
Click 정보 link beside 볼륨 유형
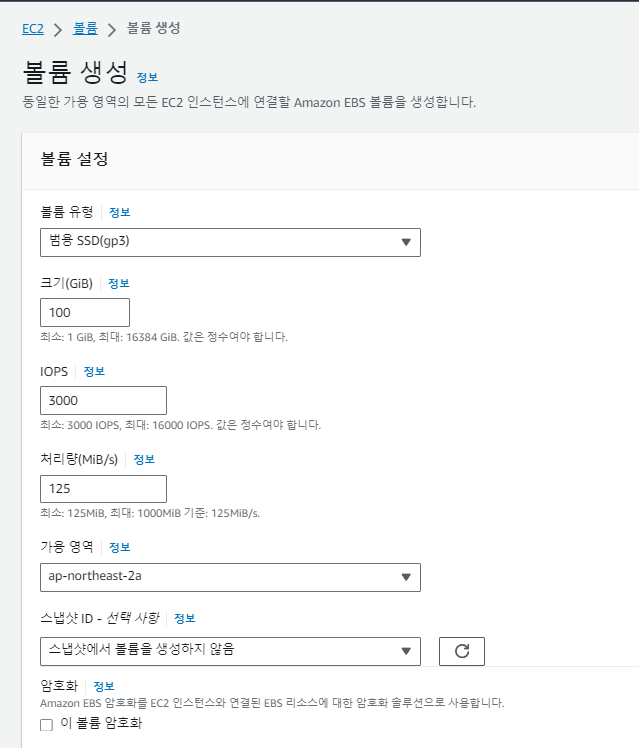point(119,212)
